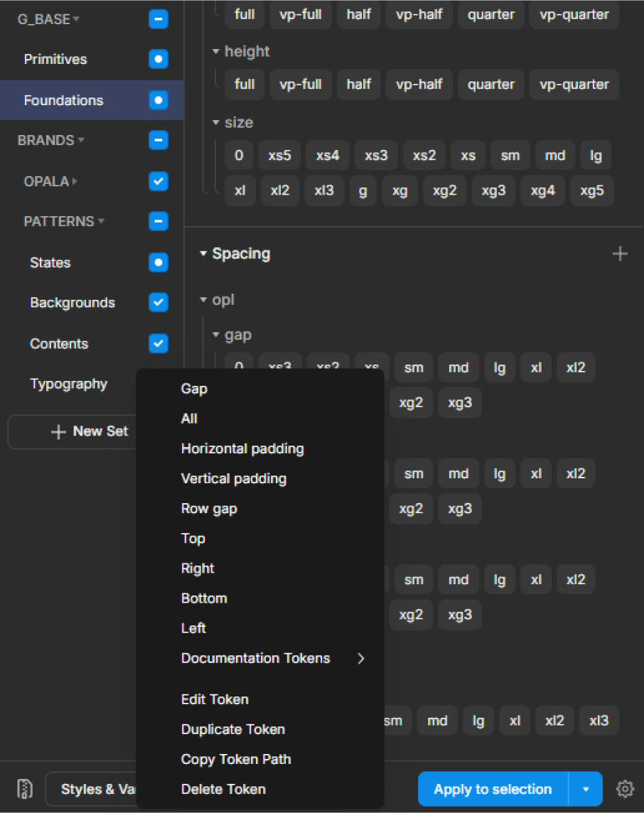Click the vp-half token under height
Image resolution: width=644 pixels, height=813 pixels.
click(x=419, y=85)
